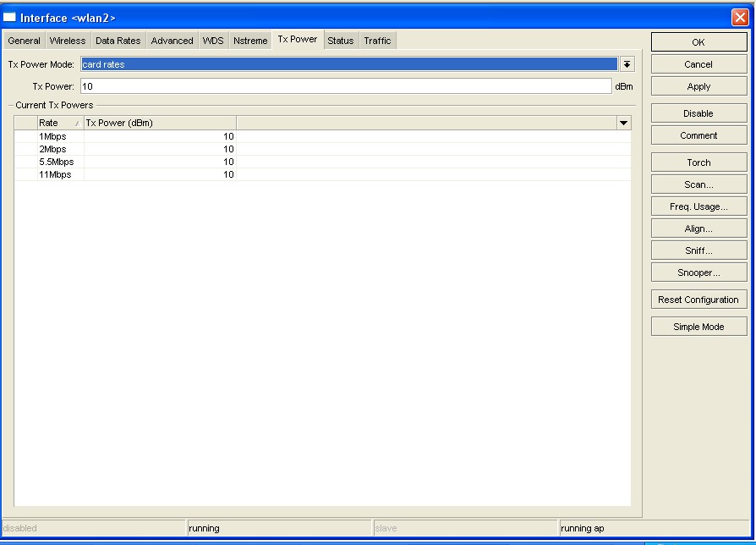The image size is (756, 545).
Task: Click the greyed 'disabled' status field
Action: click(94, 528)
